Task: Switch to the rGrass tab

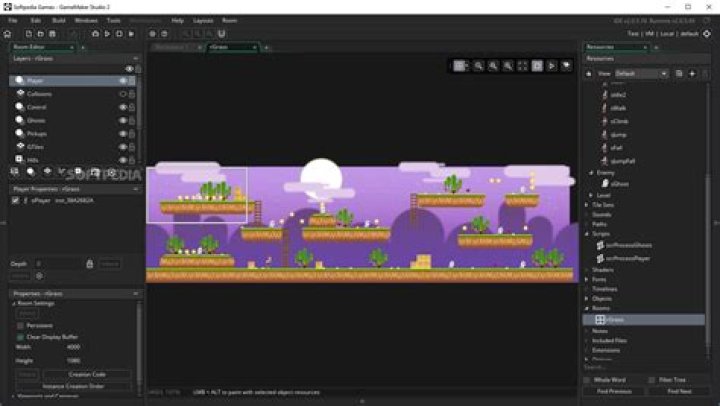Action: [x=221, y=47]
